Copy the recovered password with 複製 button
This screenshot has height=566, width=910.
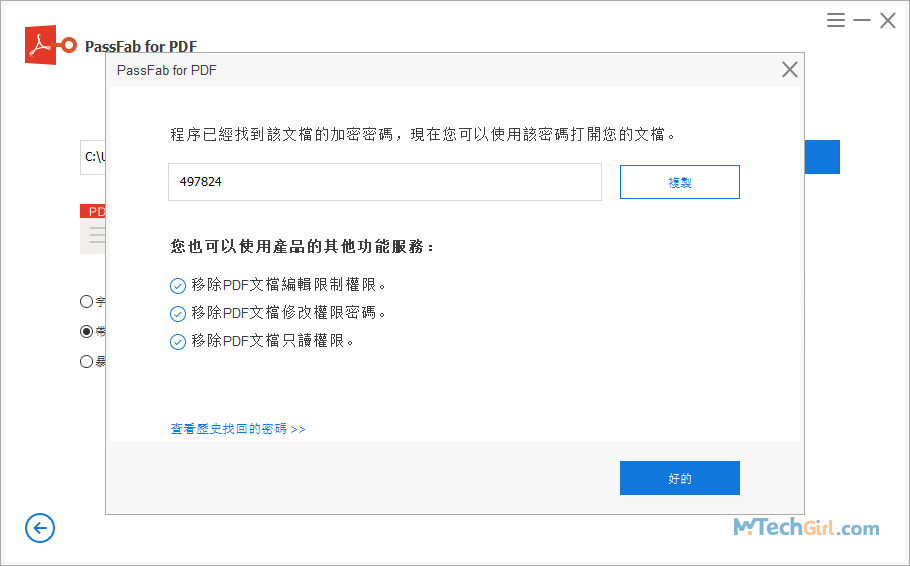(x=680, y=182)
